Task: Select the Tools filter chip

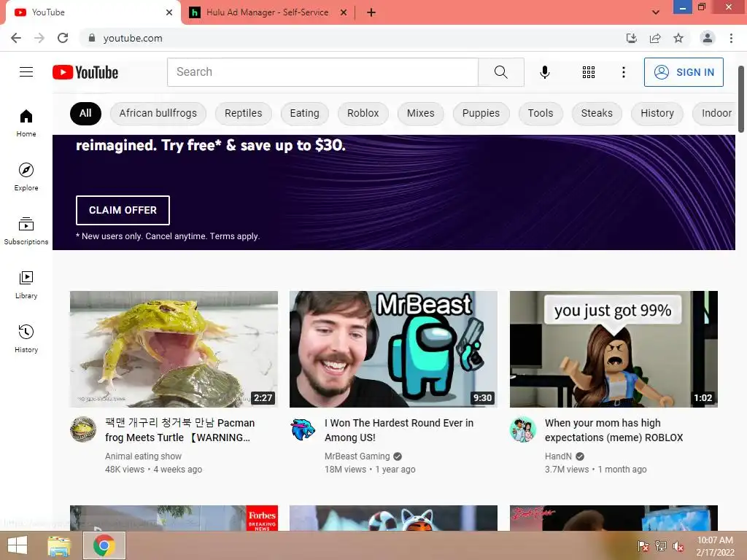Action: click(x=541, y=113)
